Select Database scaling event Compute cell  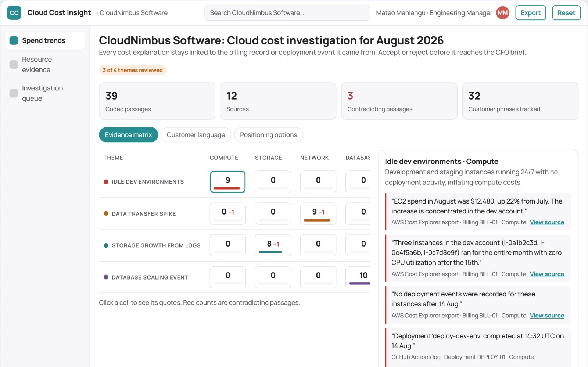(227, 277)
